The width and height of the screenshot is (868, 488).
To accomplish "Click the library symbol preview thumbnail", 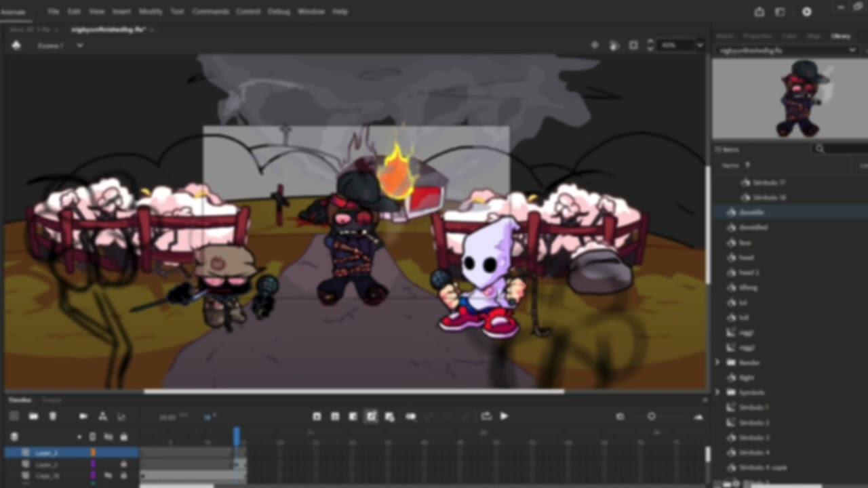I will [790, 98].
